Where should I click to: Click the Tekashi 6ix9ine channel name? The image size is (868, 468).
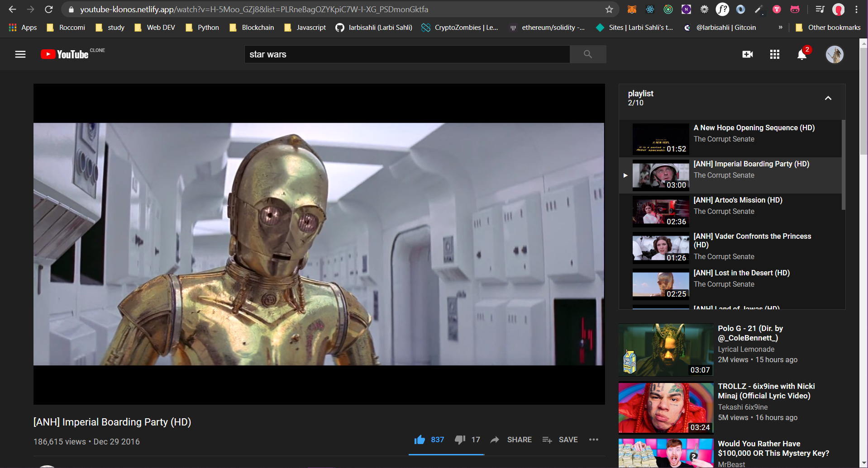[743, 407]
